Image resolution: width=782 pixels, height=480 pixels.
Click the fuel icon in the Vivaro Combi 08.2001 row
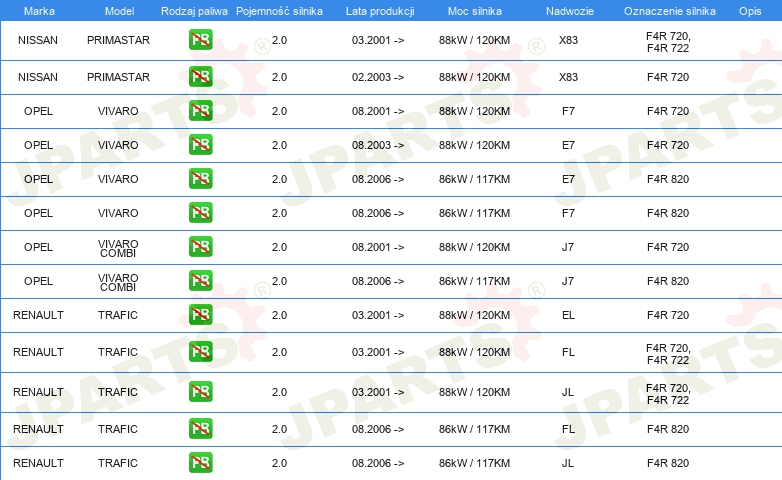(200, 246)
